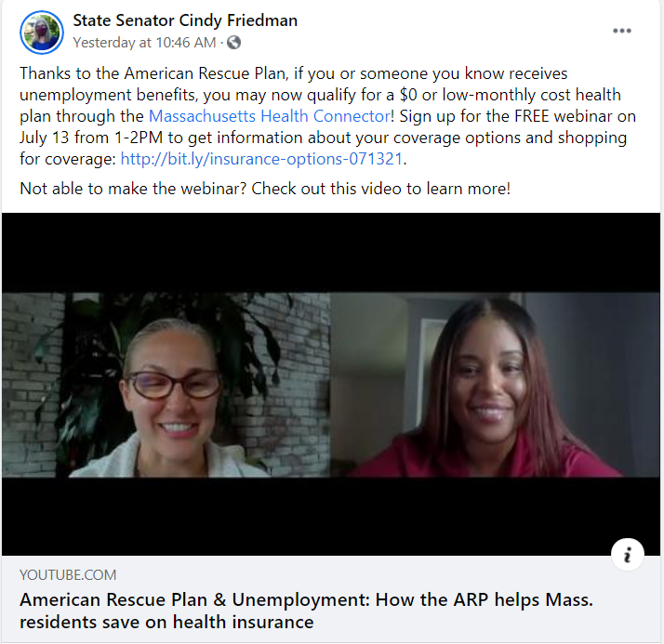
Task: Click the woman in red in the video thumbnail
Action: pos(487,393)
